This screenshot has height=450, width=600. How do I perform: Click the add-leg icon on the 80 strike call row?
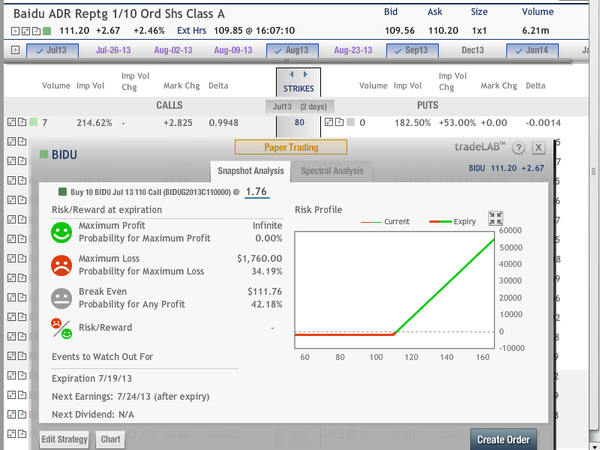[22, 122]
